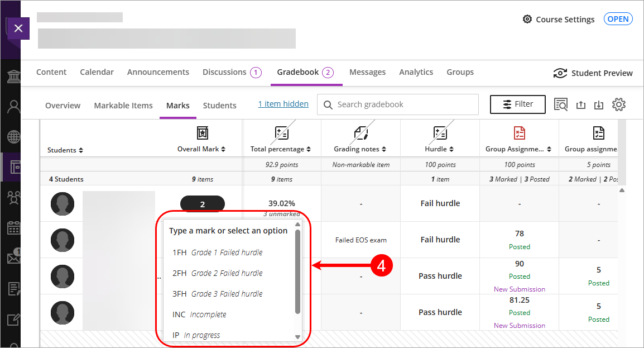Open the gradebook statistics icon with magnifying glass

(x=561, y=104)
